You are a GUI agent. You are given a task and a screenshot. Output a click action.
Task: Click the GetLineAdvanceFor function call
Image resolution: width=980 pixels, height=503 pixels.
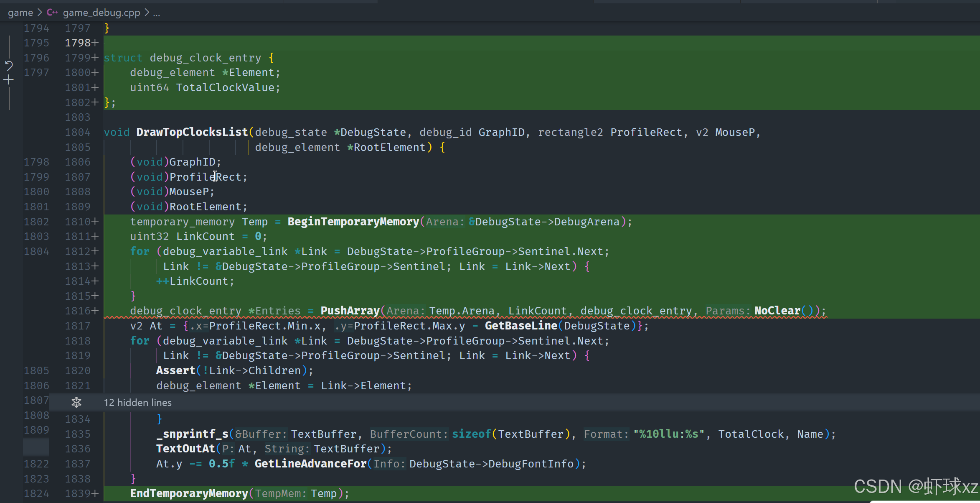click(x=310, y=464)
